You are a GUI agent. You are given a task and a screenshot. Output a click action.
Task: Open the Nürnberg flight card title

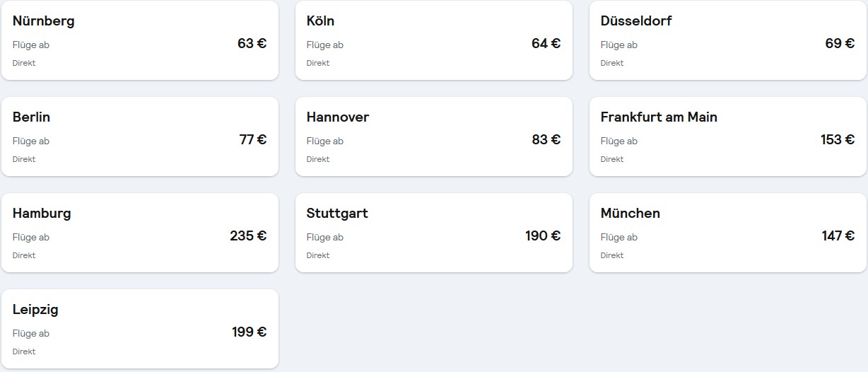point(43,21)
